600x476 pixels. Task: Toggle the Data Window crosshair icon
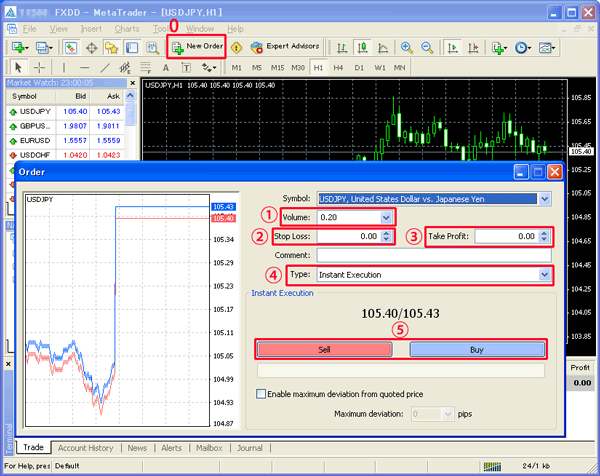click(91, 48)
